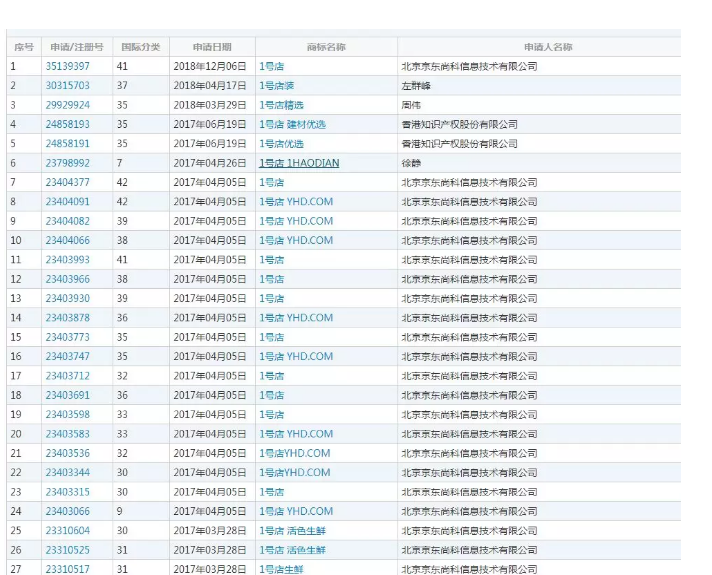Click trademark name 1号店精选 in row 3
Screen dimensions: 712x575
[x=281, y=105]
